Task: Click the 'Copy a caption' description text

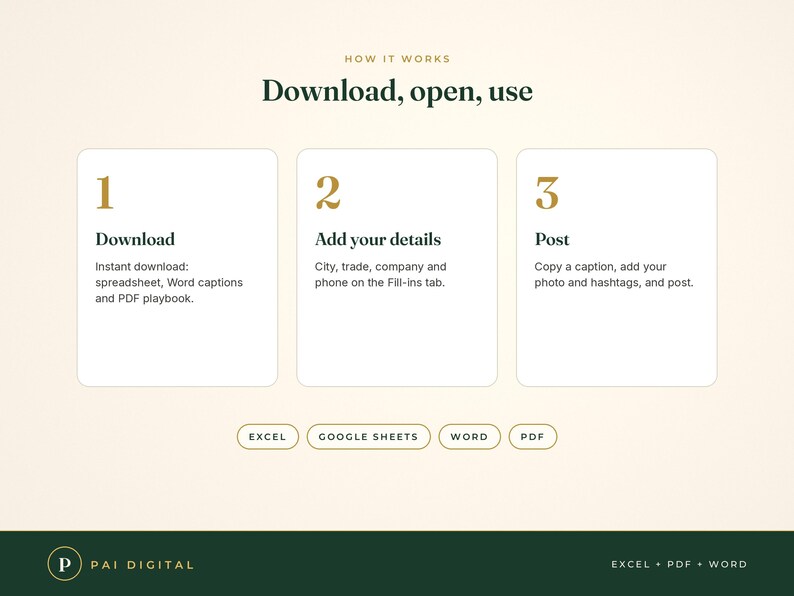Action: [x=614, y=274]
